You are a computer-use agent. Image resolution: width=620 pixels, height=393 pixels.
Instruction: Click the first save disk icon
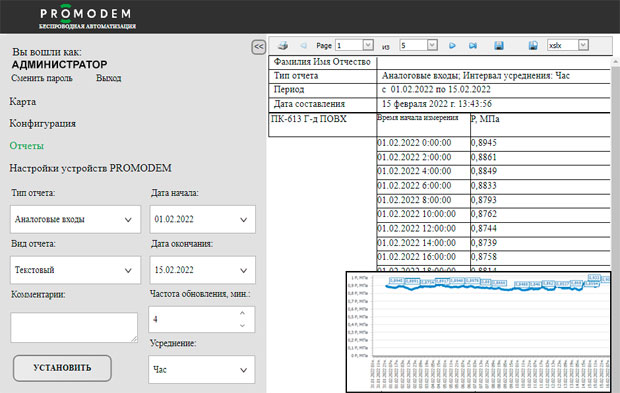pos(499,45)
